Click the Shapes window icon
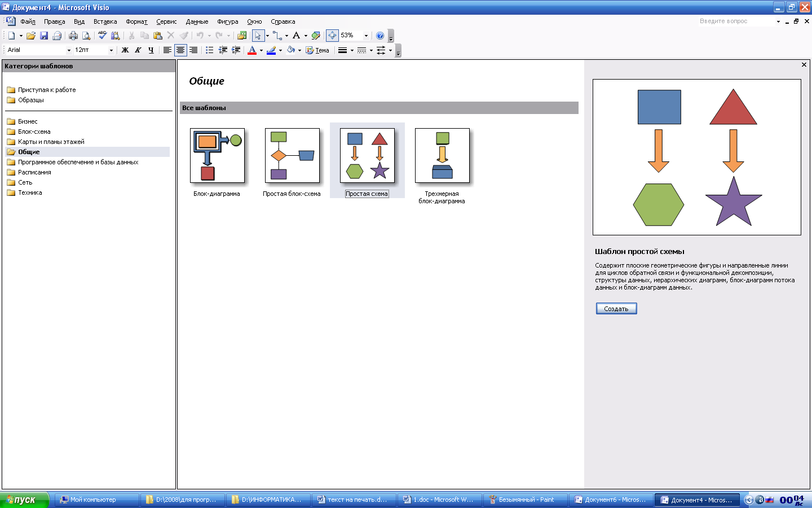 tap(242, 36)
